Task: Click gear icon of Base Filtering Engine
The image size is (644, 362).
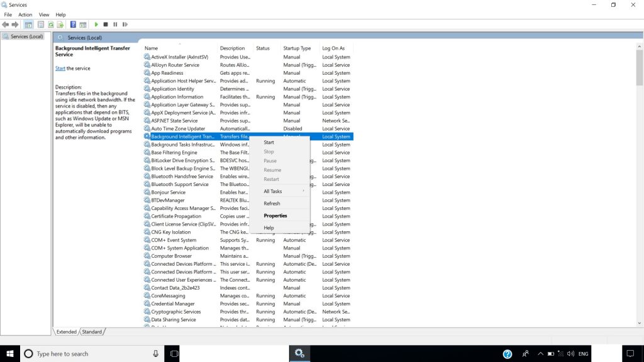Action: click(147, 152)
